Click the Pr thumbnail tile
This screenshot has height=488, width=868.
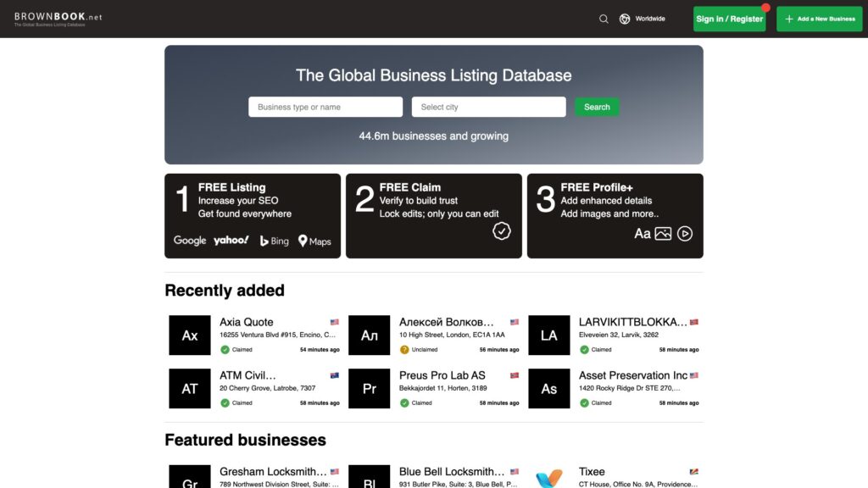pyautogui.click(x=370, y=388)
